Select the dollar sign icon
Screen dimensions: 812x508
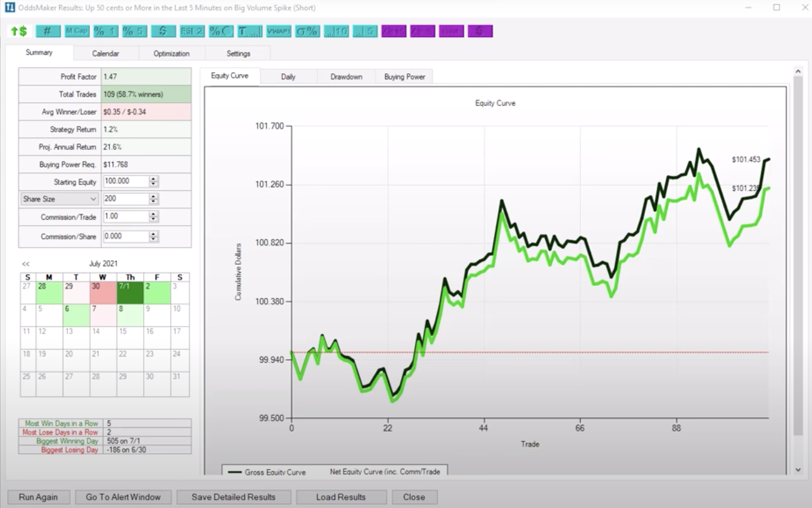163,31
